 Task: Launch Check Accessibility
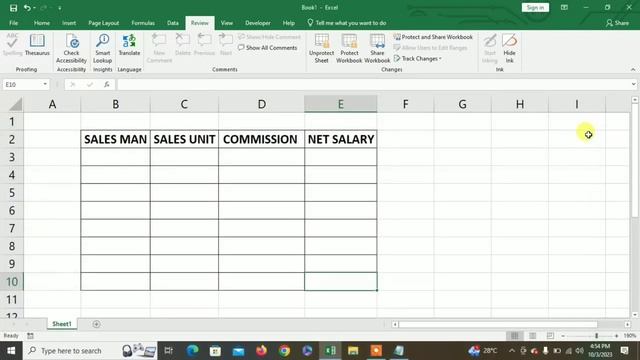coord(71,49)
